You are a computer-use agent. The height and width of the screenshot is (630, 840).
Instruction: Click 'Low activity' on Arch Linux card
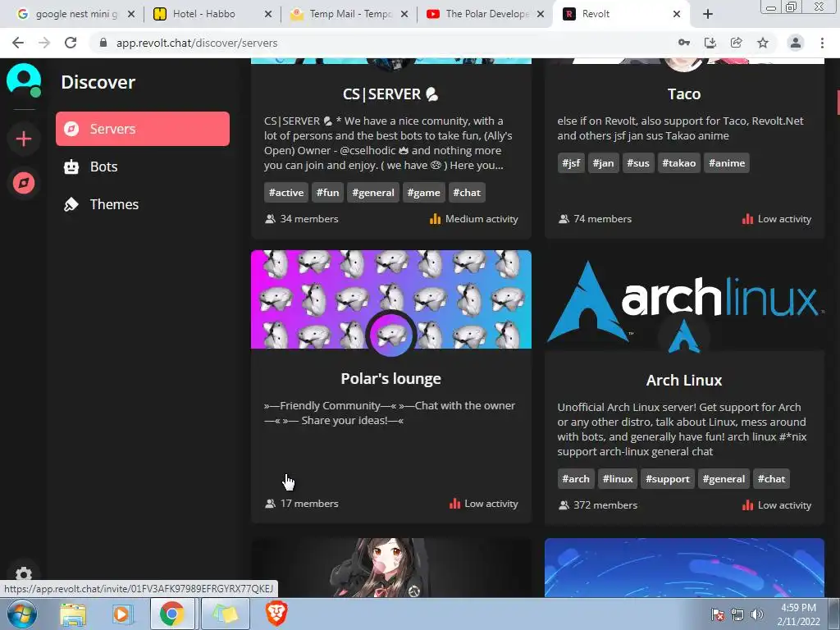click(777, 505)
